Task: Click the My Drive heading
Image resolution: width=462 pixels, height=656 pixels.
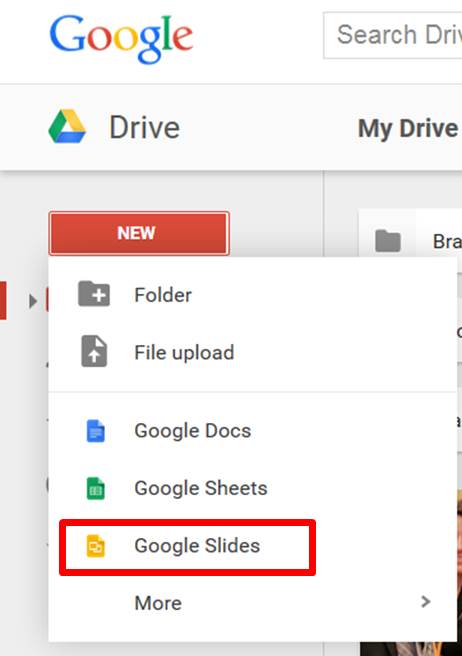Action: tap(408, 128)
